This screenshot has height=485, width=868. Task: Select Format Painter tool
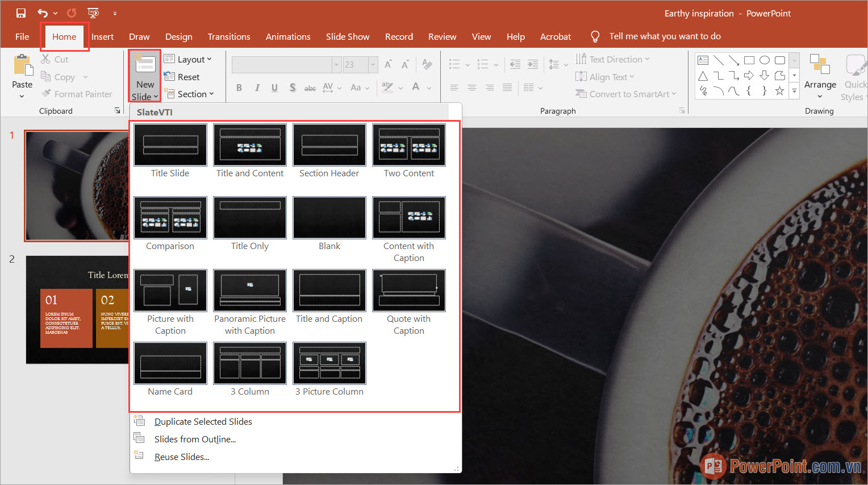(77, 94)
